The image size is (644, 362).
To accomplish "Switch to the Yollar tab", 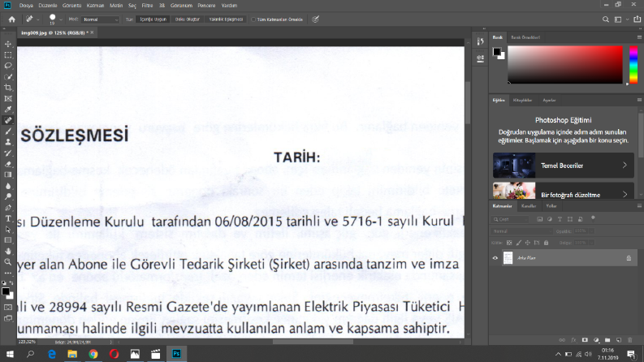I will (x=551, y=206).
